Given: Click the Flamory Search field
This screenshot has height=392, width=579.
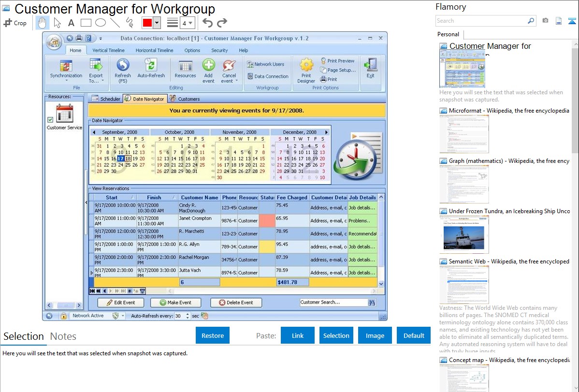Looking at the screenshot, I should pyautogui.click(x=481, y=21).
